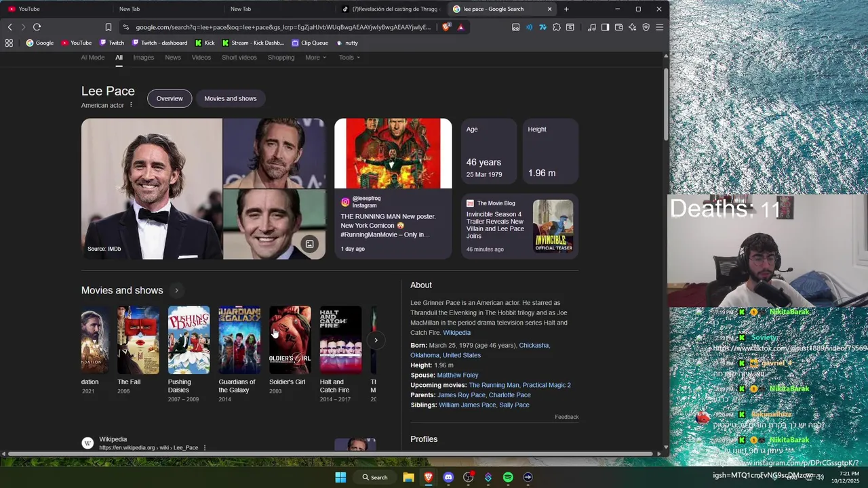Select the Shopping search tab
This screenshot has height=488, width=868.
[x=281, y=58]
